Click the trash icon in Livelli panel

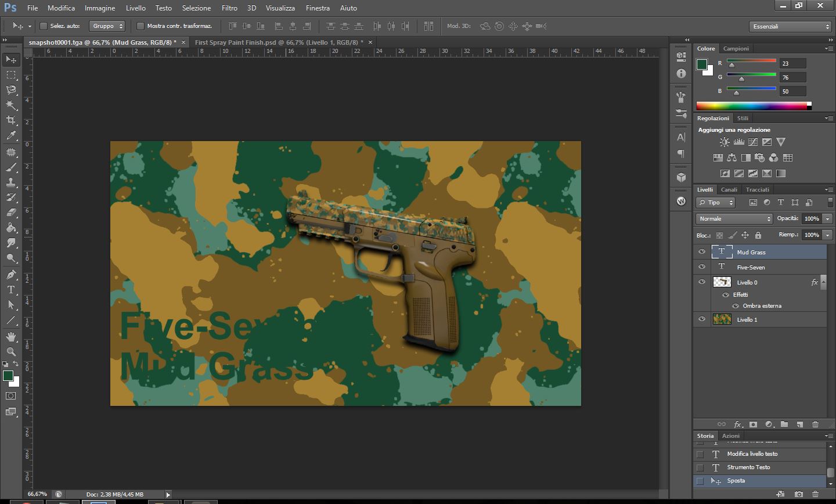point(815,424)
